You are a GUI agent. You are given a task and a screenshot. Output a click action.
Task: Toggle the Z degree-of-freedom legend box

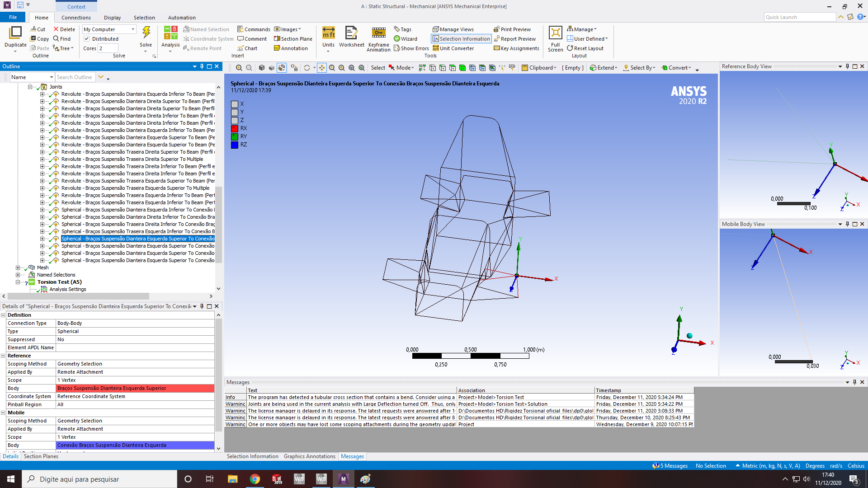click(235, 120)
